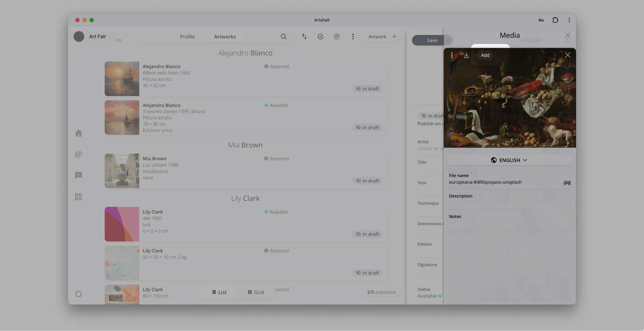This screenshot has height=331, width=644.
Task: Click the sort arrows icon
Action: click(304, 36)
